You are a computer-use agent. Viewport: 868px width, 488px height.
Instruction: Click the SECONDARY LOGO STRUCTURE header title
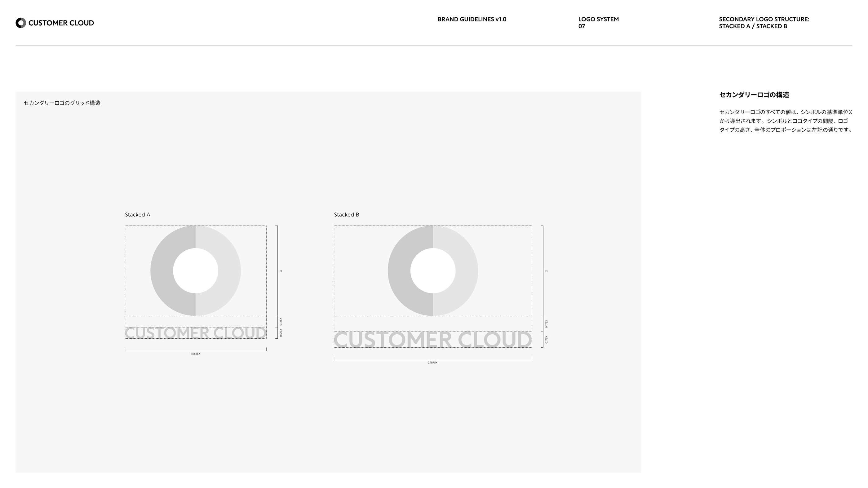764,23
